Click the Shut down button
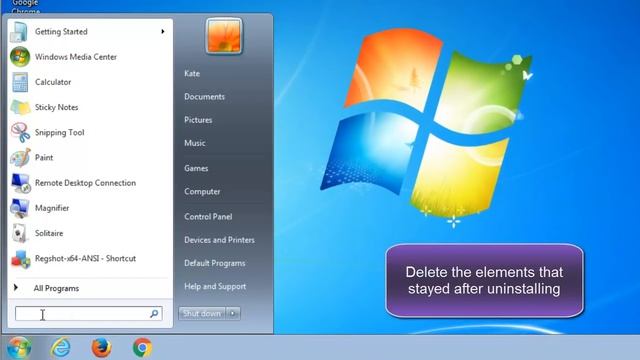This screenshot has width=640, height=360. tap(202, 313)
